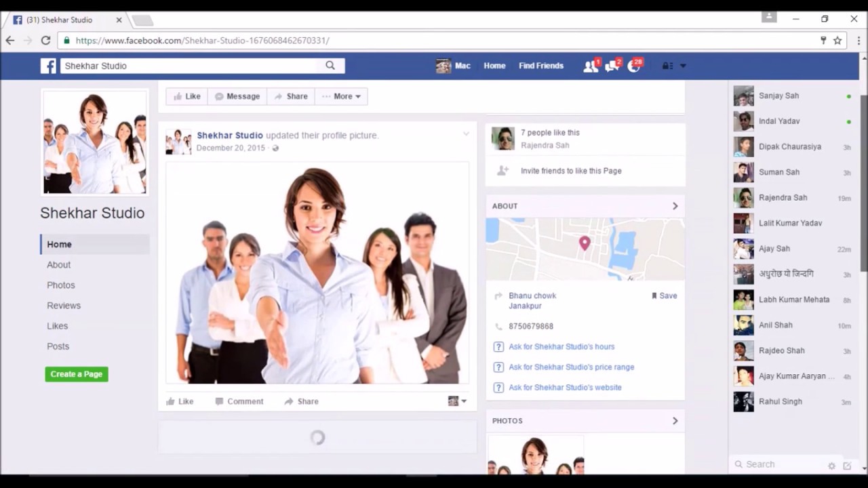Open the messages icon in navbar
Screen dimensions: 868x488
[x=613, y=66]
